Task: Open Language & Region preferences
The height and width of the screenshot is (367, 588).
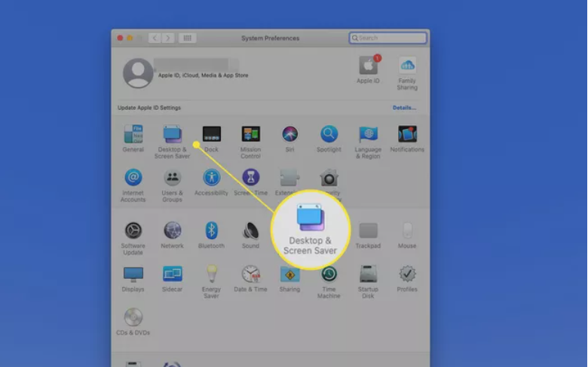Action: coord(368,142)
